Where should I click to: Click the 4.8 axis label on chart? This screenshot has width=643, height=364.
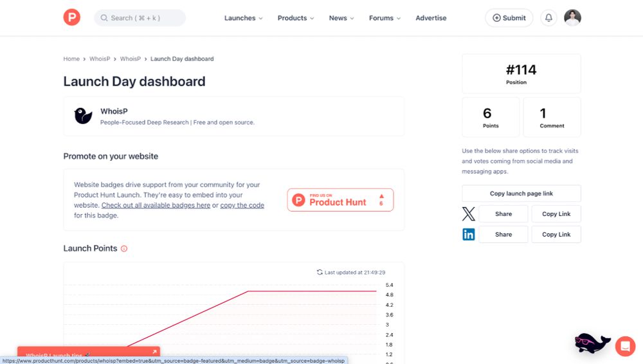point(389,295)
